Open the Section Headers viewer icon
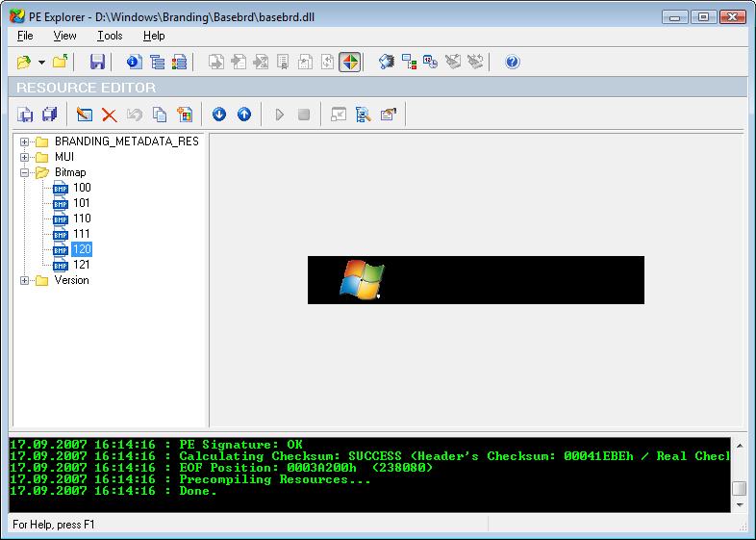Viewport: 756px width, 540px height. click(179, 62)
